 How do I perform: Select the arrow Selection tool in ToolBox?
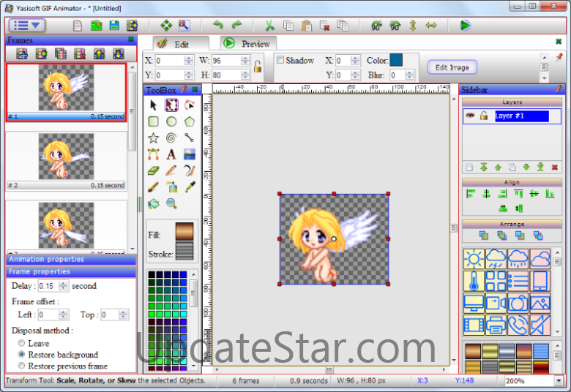[x=153, y=105]
